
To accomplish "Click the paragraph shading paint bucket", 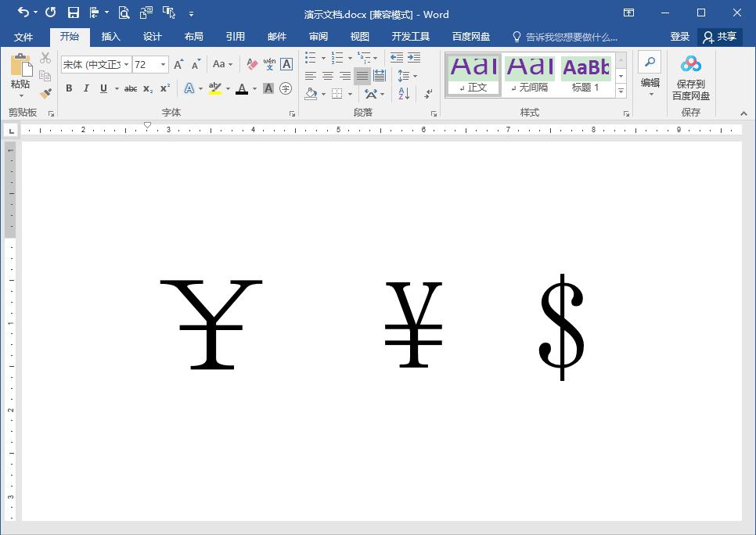I will pyautogui.click(x=311, y=94).
